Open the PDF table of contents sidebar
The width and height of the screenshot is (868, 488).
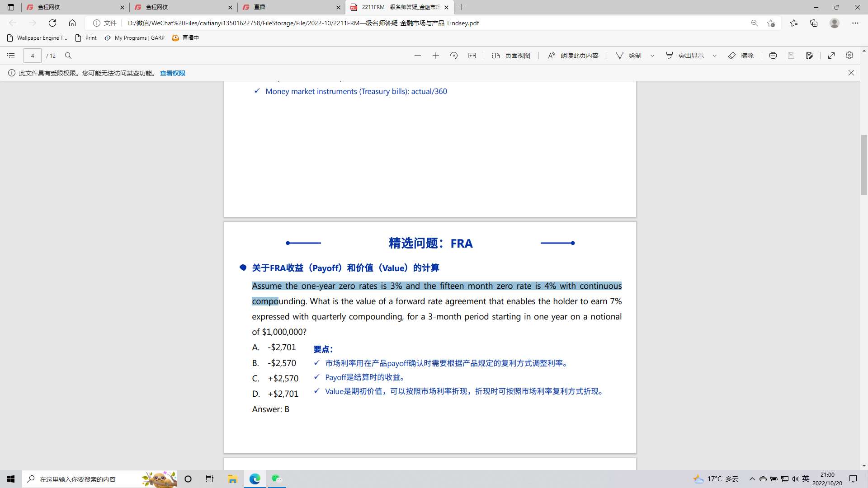click(x=11, y=56)
